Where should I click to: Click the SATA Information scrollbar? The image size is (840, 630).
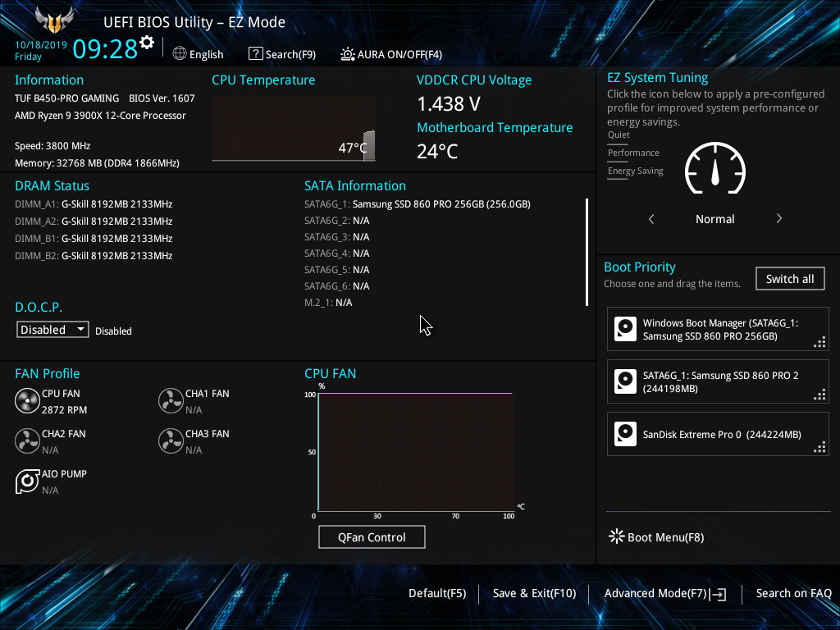click(x=587, y=252)
